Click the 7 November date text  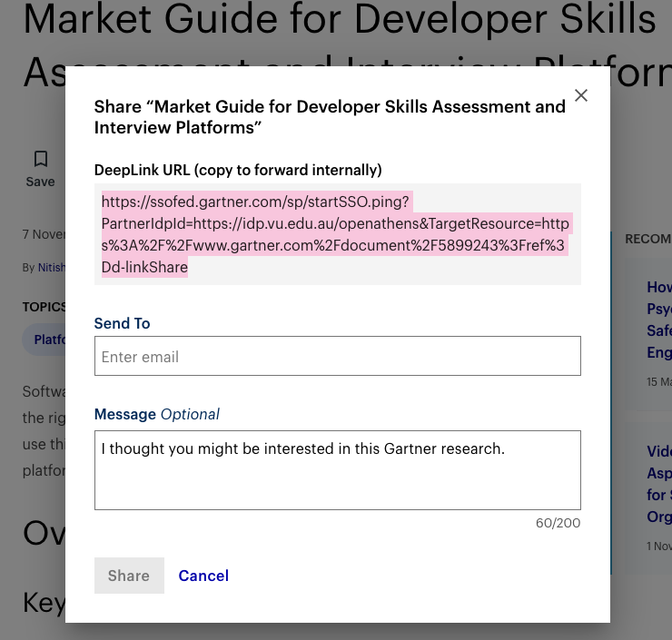pyautogui.click(x=44, y=234)
